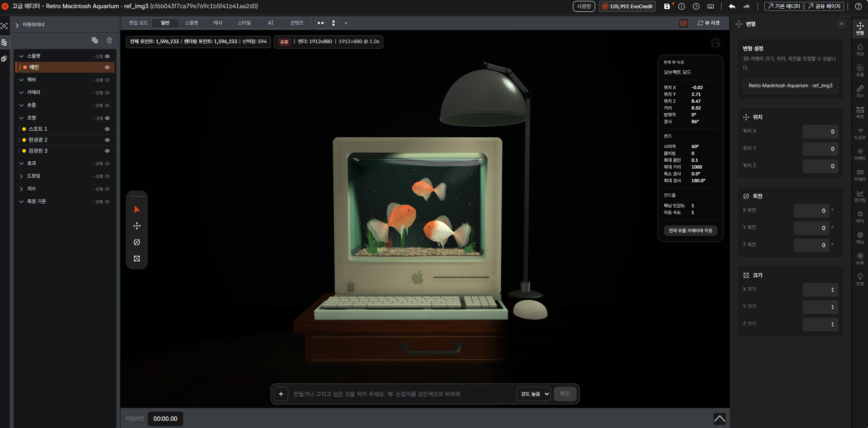Click 현재 뷰를 카메라에 적용 button
Screen dimensions: 868x428
pyautogui.click(x=690, y=230)
